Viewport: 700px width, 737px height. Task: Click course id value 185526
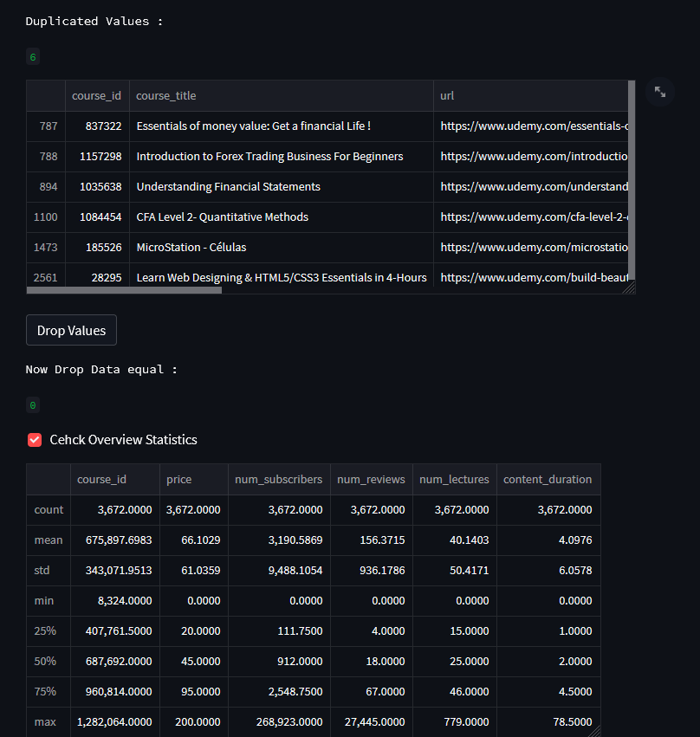click(x=97, y=248)
